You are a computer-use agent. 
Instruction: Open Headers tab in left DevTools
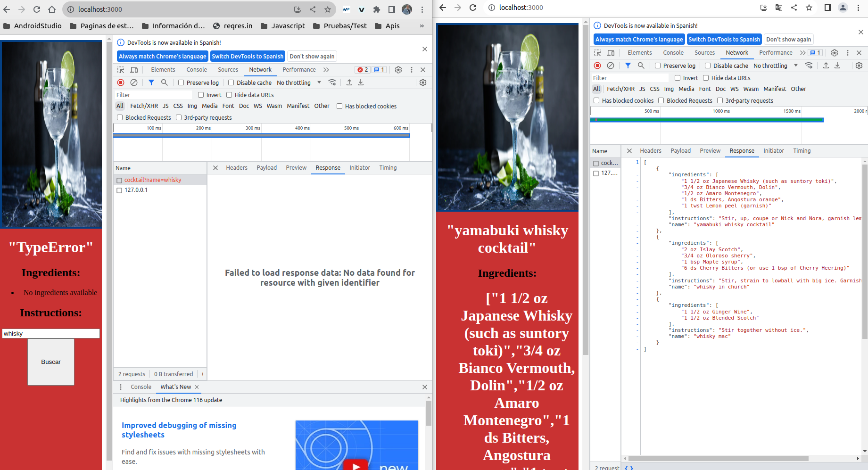tap(237, 168)
